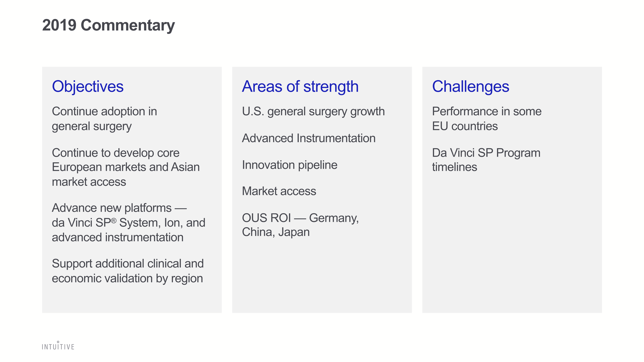Click blank area below last Objectives paragraph
644x362 pixels.
132,300
